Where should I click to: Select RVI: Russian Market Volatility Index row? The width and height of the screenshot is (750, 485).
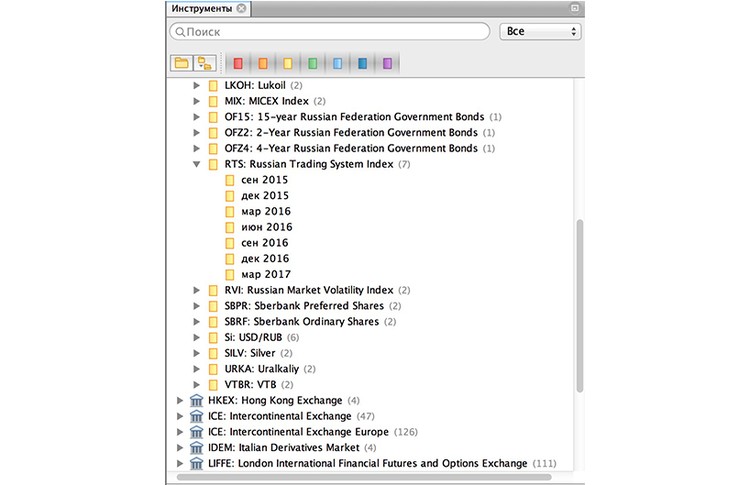click(x=318, y=290)
